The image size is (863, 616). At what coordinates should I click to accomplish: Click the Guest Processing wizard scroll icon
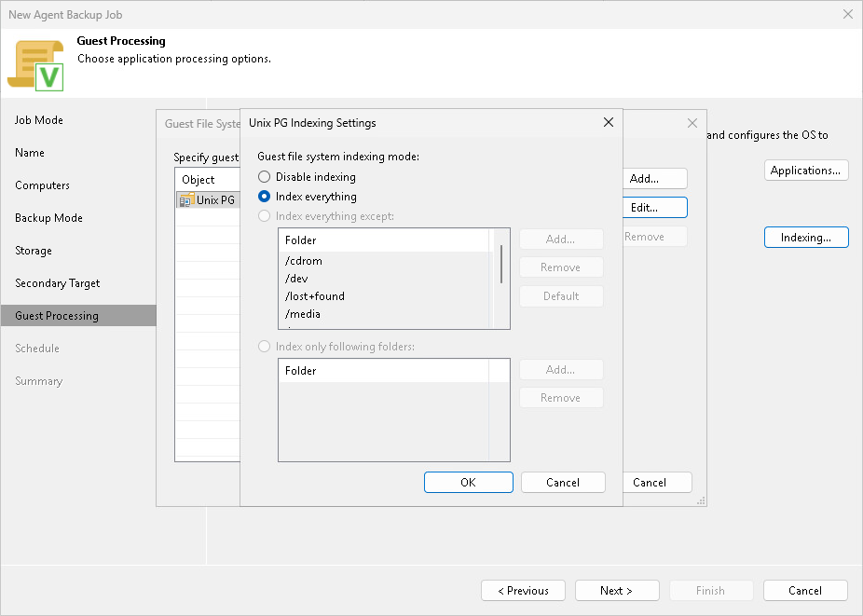35,65
